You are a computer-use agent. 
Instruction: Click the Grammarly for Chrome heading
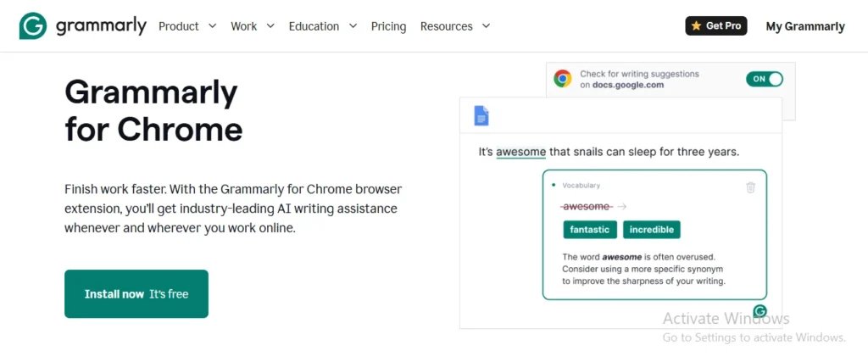[x=153, y=111]
